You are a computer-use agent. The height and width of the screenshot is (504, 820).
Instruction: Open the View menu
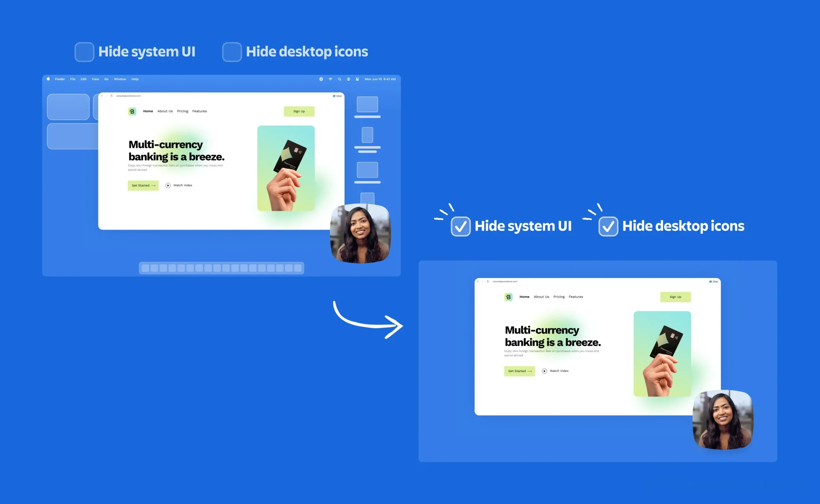[x=95, y=79]
